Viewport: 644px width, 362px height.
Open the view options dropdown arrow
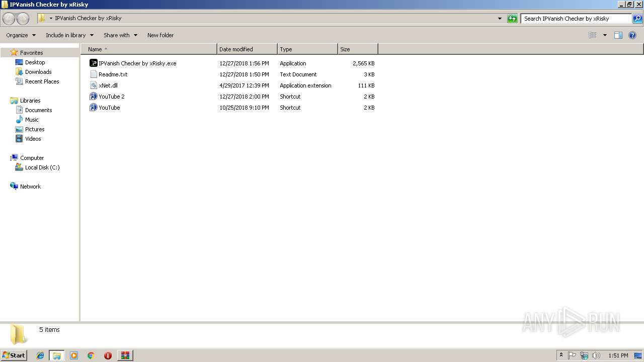click(x=605, y=35)
